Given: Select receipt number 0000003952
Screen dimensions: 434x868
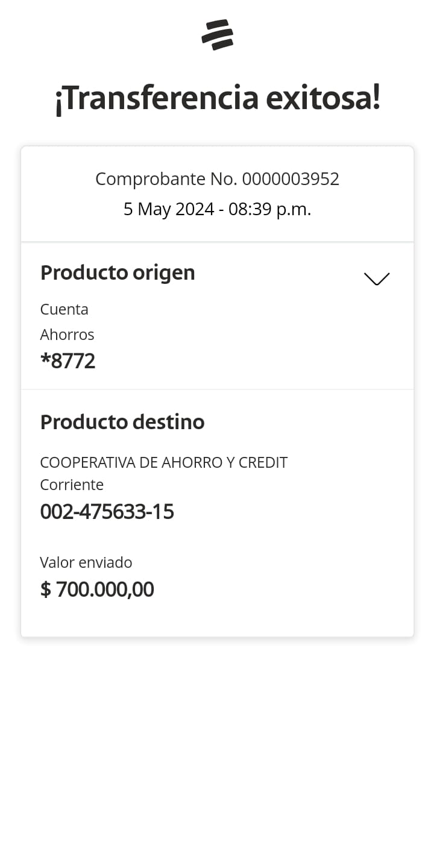Looking at the screenshot, I should click(x=291, y=179).
